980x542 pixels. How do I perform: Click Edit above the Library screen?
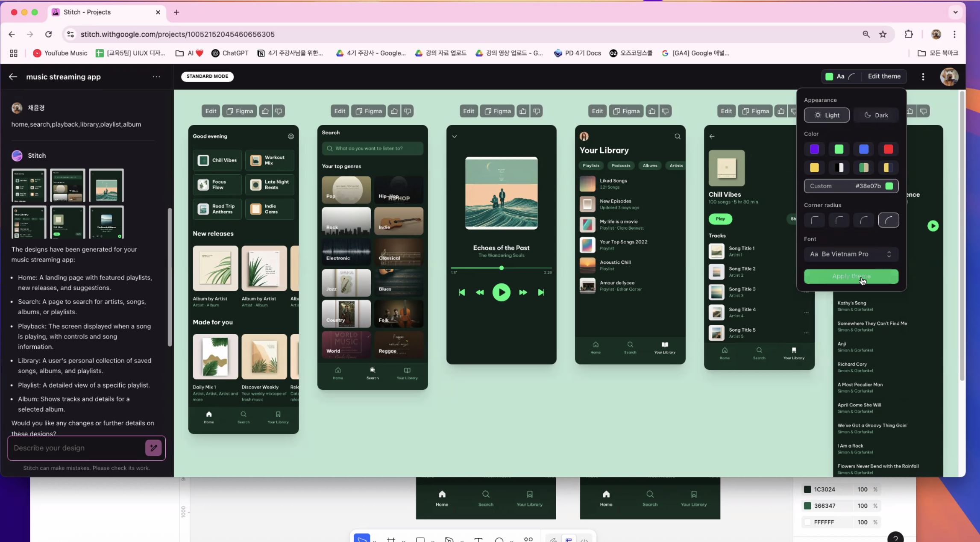[597, 111]
